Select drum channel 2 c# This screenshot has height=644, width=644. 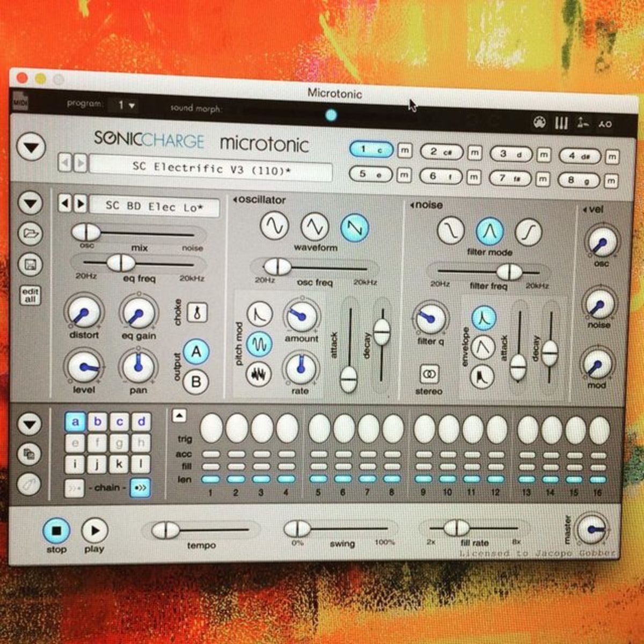click(442, 152)
